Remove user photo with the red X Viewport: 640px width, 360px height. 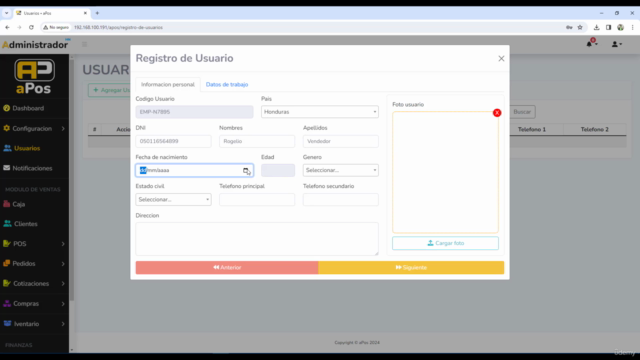click(497, 113)
